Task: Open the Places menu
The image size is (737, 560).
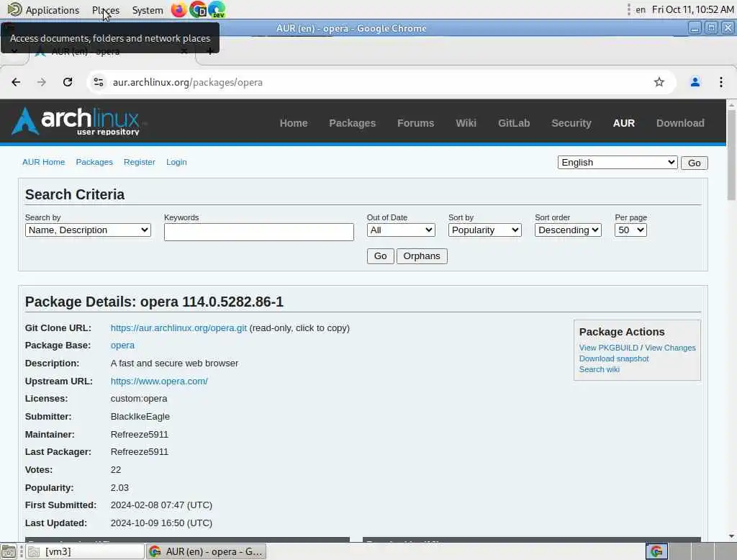Action: pyautogui.click(x=106, y=10)
